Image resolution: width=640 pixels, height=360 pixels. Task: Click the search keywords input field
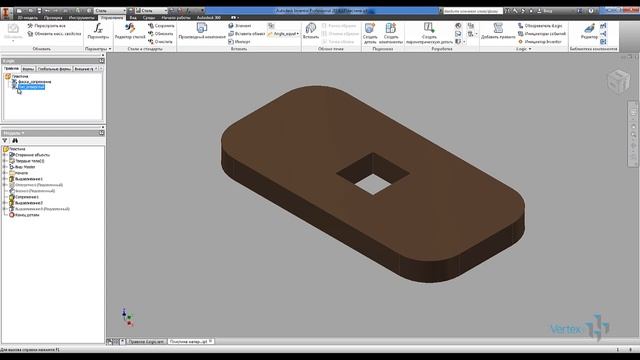pos(472,11)
